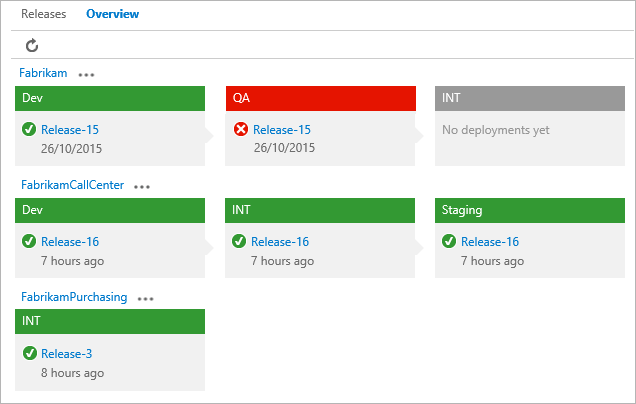Click the success icon in Staging
636x404 pixels.
449,241
